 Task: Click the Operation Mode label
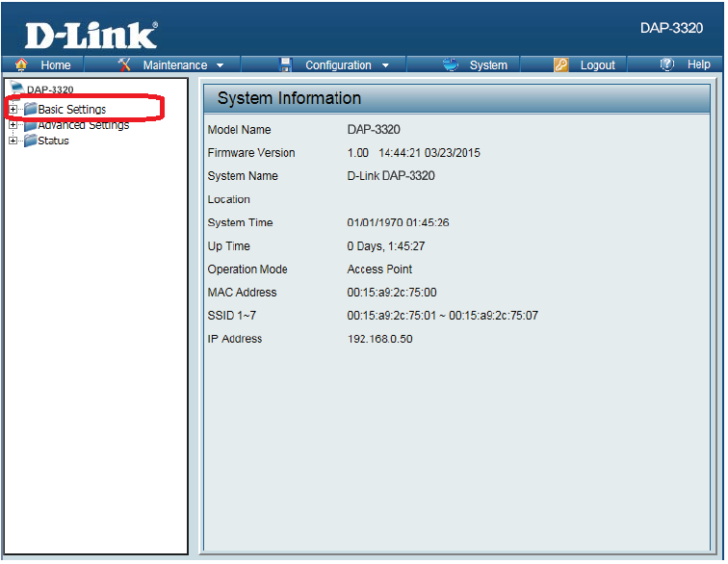click(x=247, y=269)
